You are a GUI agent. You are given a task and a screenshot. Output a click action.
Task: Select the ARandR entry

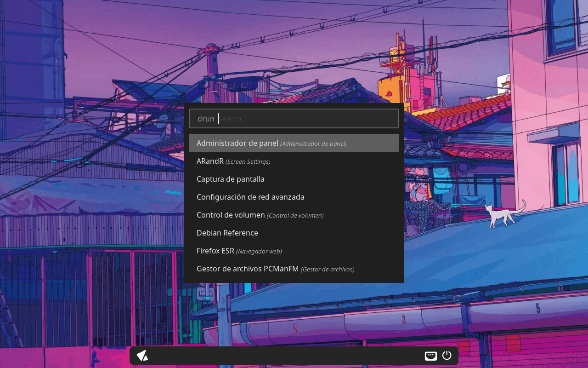point(210,161)
